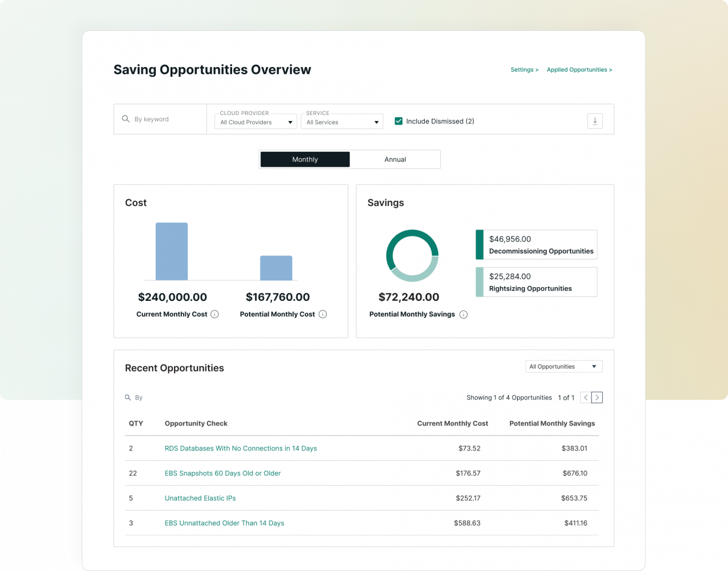The height and width of the screenshot is (571, 728).
Task: Uncheck the Include Dismissed checkbox
Action: tap(398, 121)
